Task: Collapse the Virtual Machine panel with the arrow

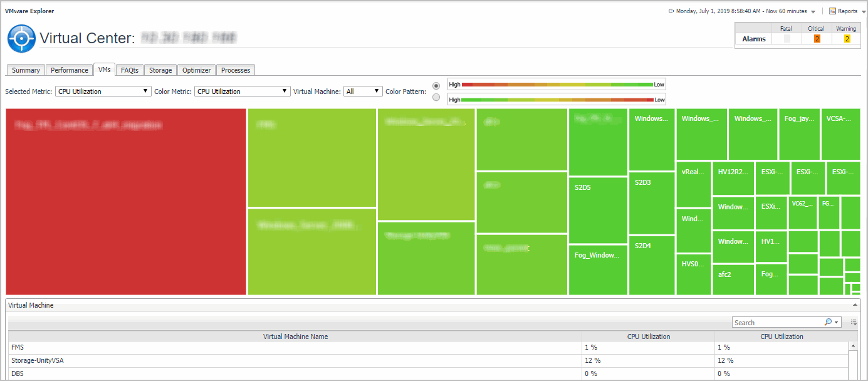Action: (x=855, y=305)
